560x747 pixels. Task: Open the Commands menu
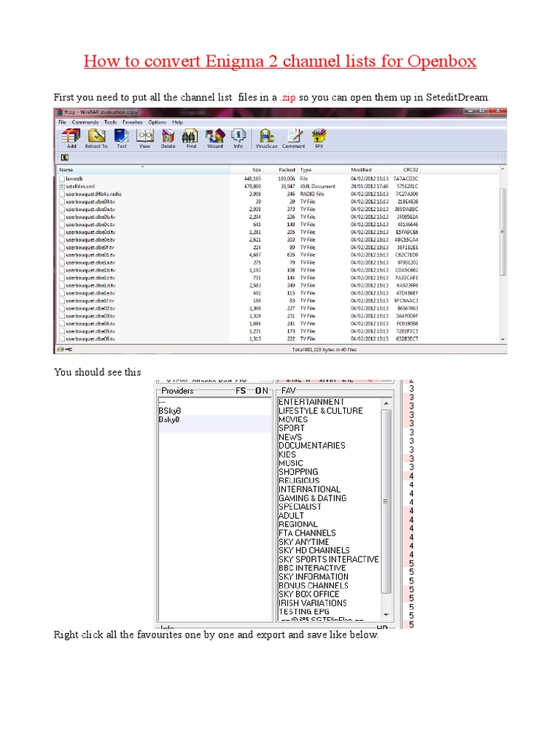[85, 123]
